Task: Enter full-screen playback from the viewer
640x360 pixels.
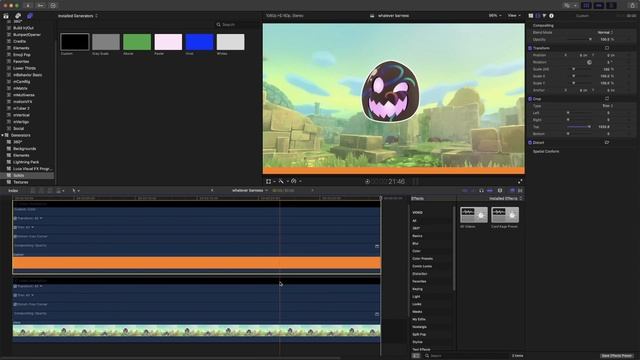Action: (x=520, y=181)
